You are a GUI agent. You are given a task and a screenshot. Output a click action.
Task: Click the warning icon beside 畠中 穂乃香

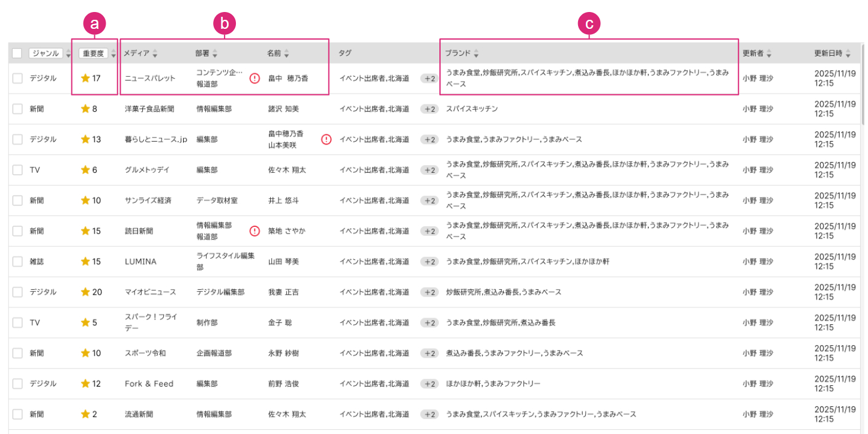coord(255,78)
